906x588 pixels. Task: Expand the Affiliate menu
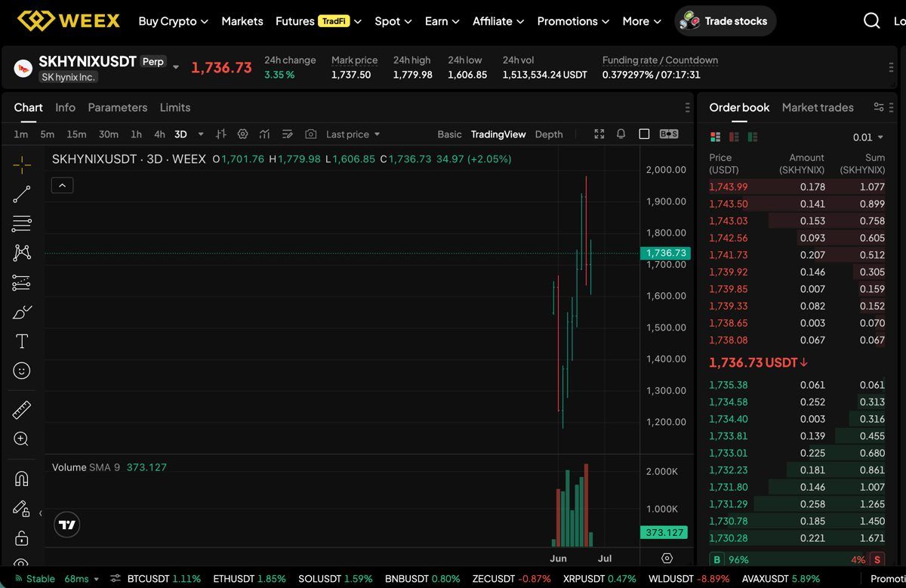pos(498,21)
